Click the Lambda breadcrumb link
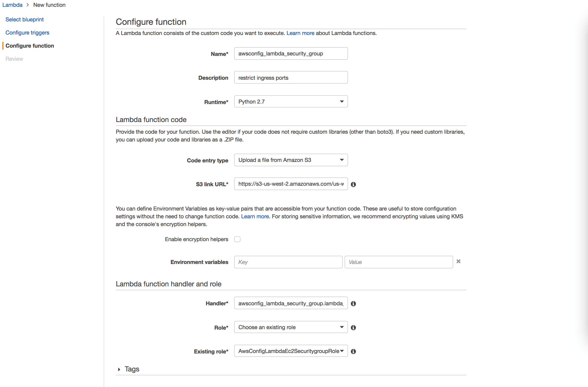The height and width of the screenshot is (387, 588). [12, 5]
